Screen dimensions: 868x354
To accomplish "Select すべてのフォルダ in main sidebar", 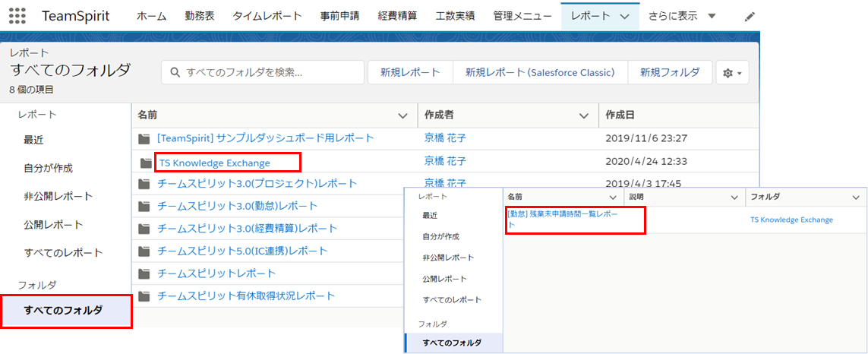I will tap(66, 311).
